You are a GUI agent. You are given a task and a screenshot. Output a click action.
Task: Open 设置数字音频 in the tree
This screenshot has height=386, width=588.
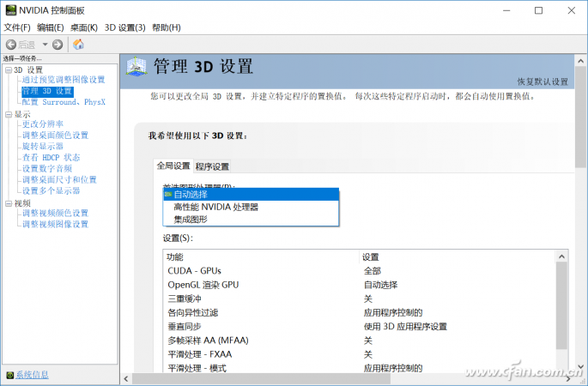(47, 169)
